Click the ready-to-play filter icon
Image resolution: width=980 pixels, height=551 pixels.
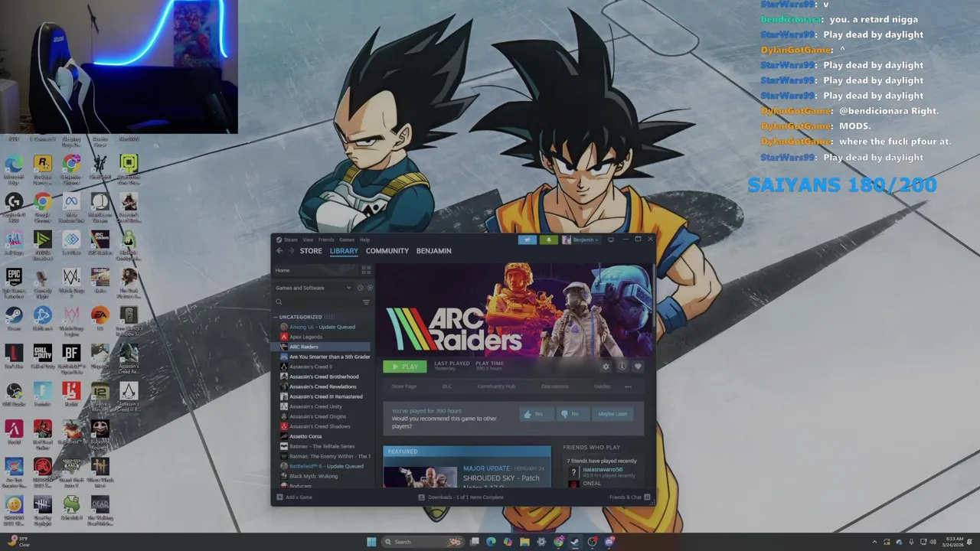(370, 288)
